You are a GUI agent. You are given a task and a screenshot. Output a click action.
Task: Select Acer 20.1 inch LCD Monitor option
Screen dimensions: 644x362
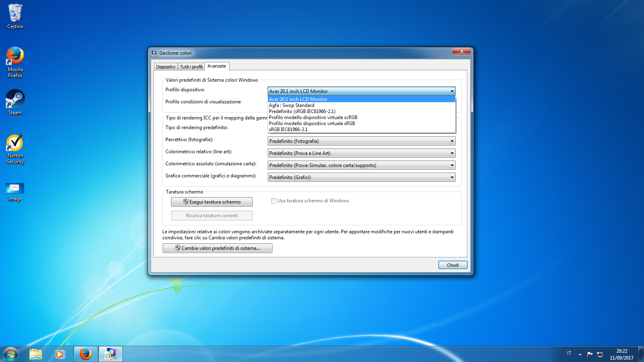pos(361,99)
